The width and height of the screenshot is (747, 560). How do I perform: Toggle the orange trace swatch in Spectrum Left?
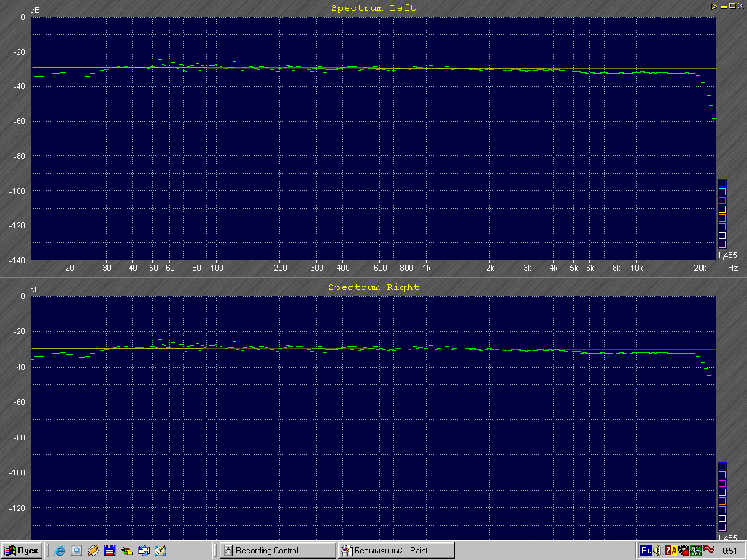click(722, 218)
